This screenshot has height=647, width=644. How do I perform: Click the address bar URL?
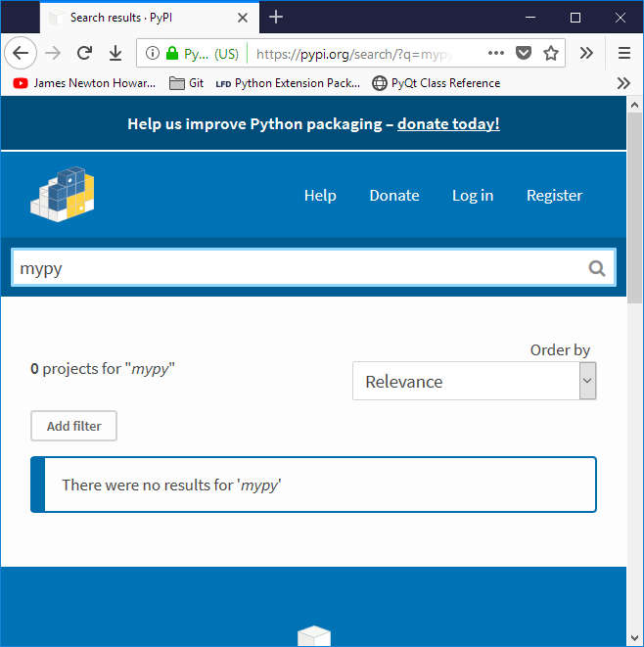click(354, 54)
